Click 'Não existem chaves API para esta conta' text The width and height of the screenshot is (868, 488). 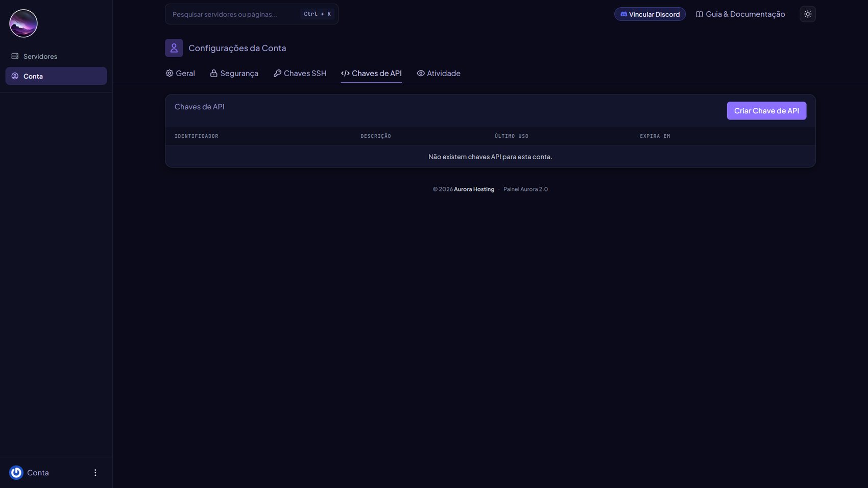490,157
